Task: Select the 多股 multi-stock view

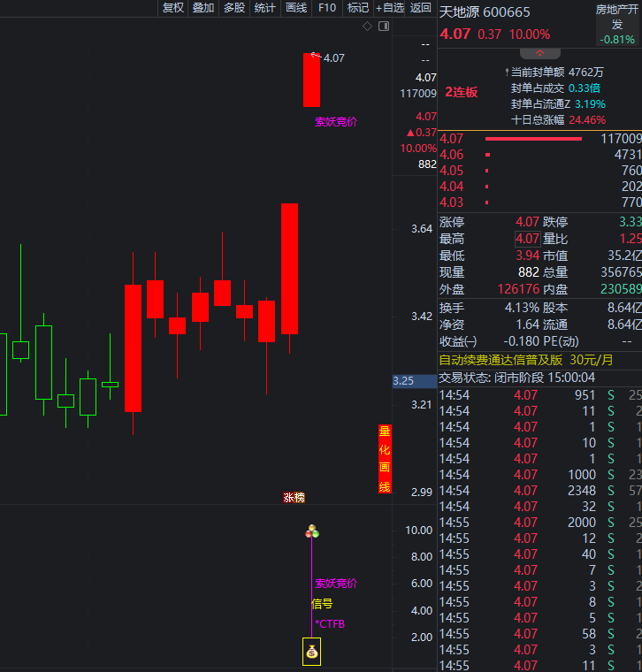Action: pyautogui.click(x=234, y=8)
